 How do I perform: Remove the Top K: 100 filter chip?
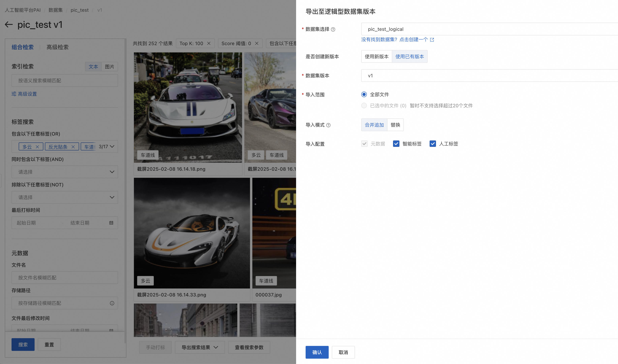[209, 44]
